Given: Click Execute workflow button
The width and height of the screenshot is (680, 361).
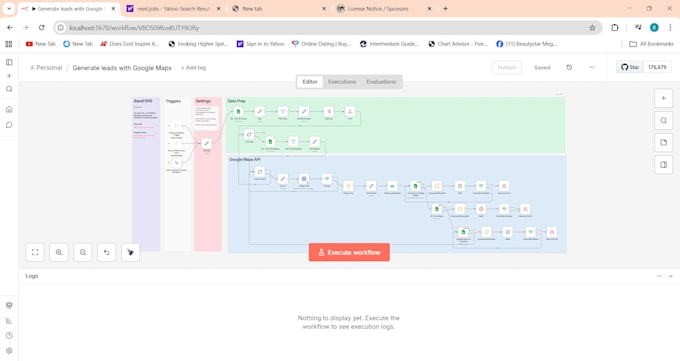Looking at the screenshot, I should coord(349,252).
